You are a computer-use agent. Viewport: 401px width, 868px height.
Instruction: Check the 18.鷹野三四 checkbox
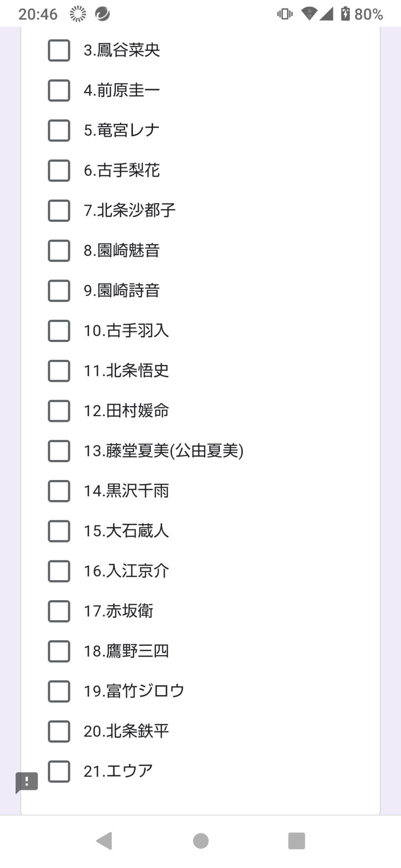click(59, 651)
